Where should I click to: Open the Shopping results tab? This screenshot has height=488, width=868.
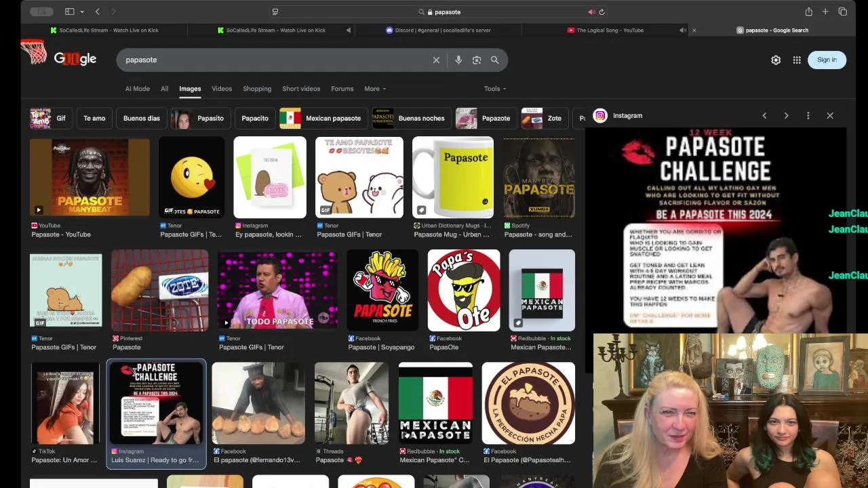[x=257, y=89]
